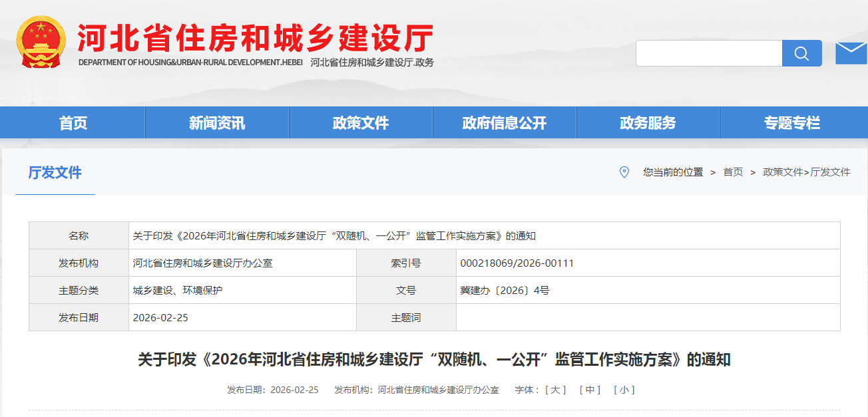This screenshot has height=417, width=868.
Task: Open 政府信息公开 in navigation bar
Action: 505,123
